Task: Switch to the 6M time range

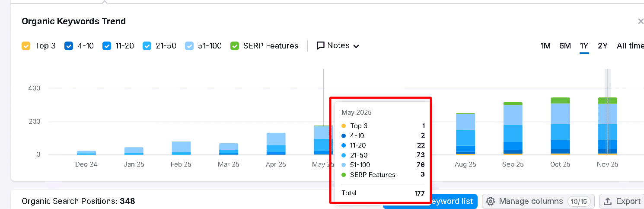Action: pos(565,46)
